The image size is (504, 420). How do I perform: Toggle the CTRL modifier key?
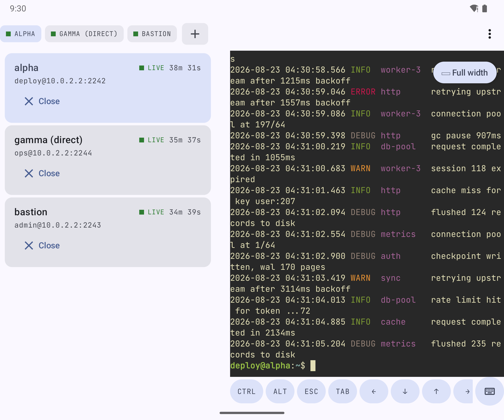[x=247, y=391]
